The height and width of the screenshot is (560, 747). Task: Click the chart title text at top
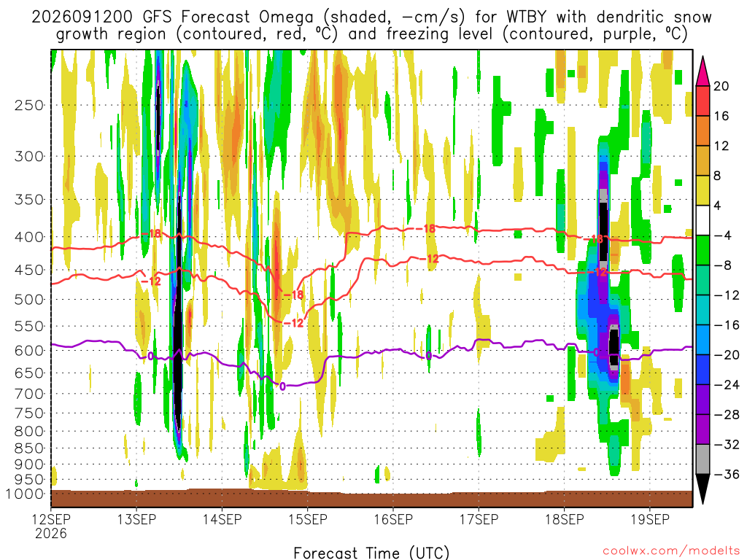[371, 26]
